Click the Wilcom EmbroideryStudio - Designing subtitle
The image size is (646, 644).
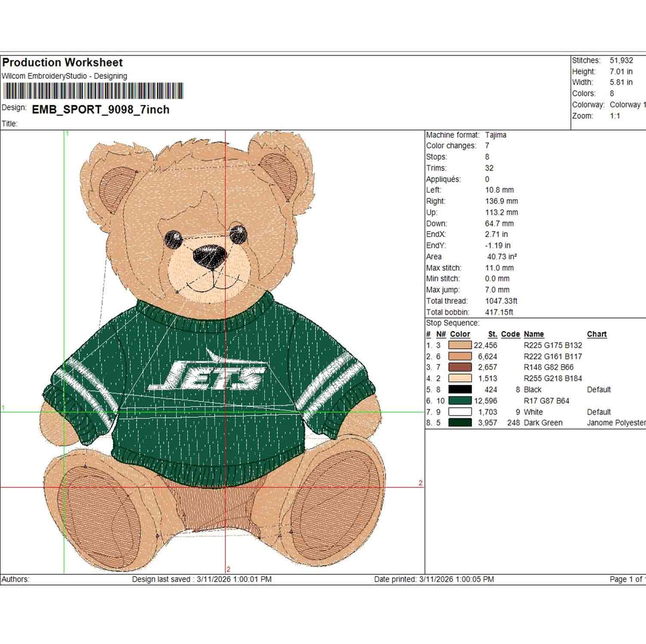pos(65,76)
